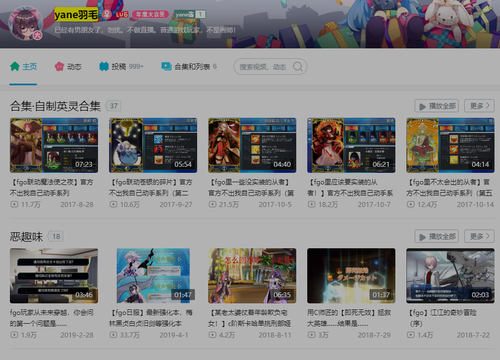Image resolution: width=500 pixels, height=360 pixels.
Task: Click play-count icon next to 1.9万
Action: (14, 335)
